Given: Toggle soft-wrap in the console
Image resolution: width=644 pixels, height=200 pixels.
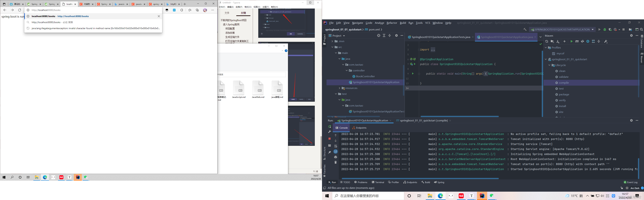Looking at the screenshot, I should pos(335,146).
